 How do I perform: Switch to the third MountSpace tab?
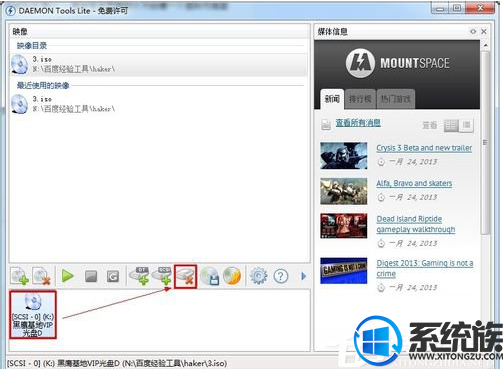coord(396,99)
